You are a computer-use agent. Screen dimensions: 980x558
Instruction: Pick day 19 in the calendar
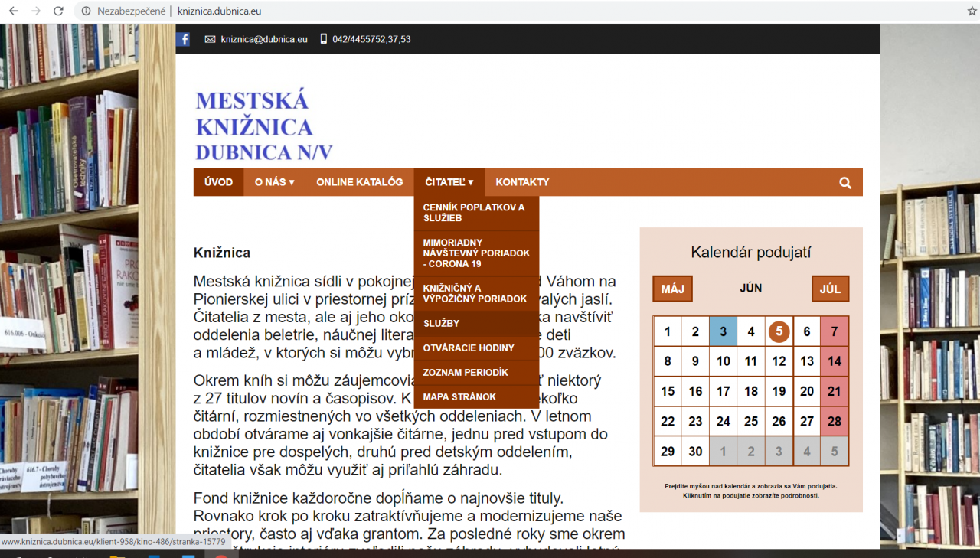click(779, 391)
